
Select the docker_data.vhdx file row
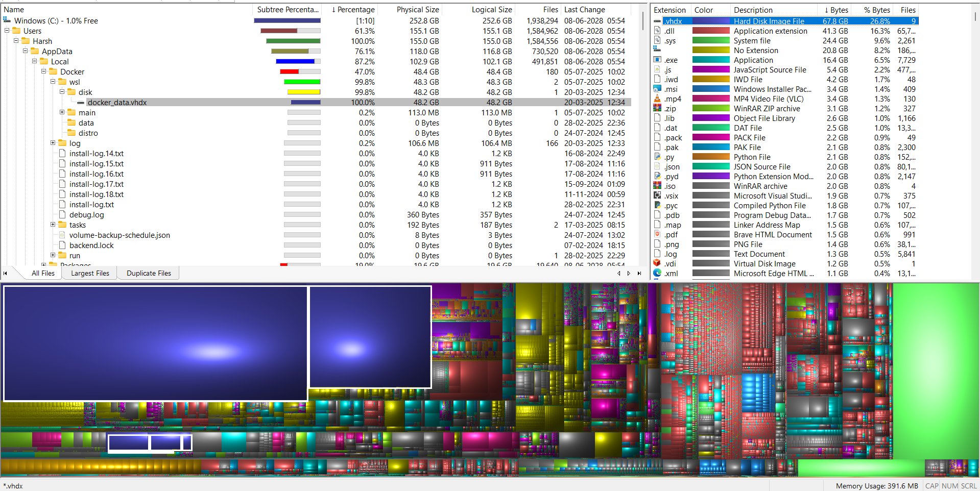click(x=117, y=103)
